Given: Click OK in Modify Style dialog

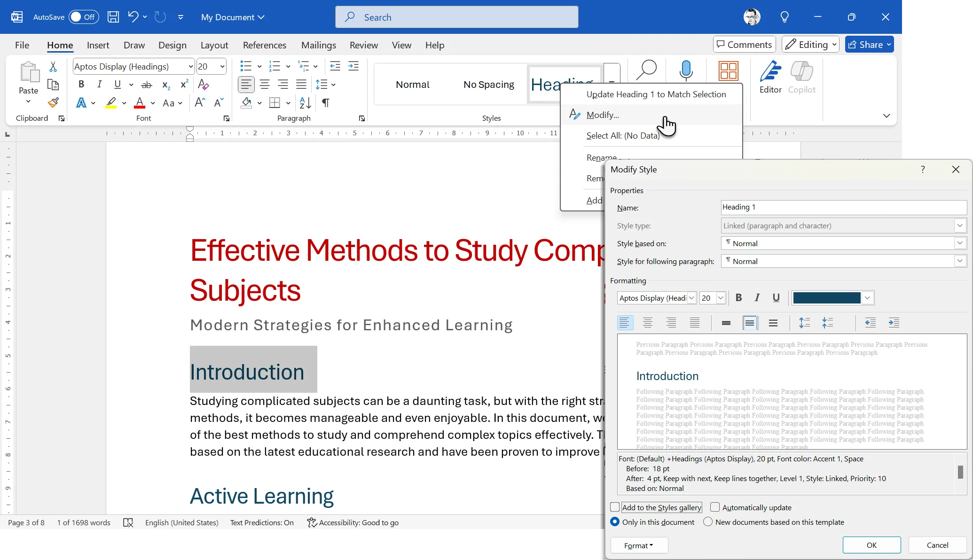Looking at the screenshot, I should pos(871,545).
